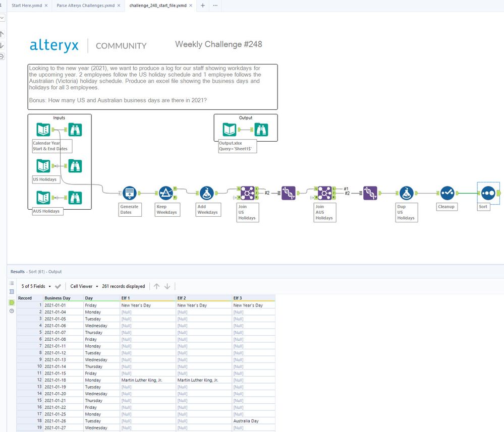This screenshot has width=504, height=432.
Task: Click the green output anchor data icon
Action: pyautogui.click(x=12, y=302)
